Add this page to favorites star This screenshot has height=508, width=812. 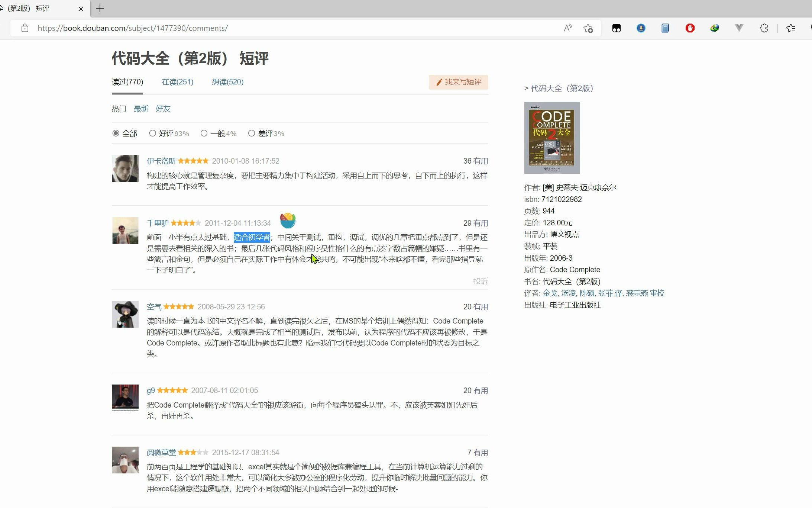[588, 28]
